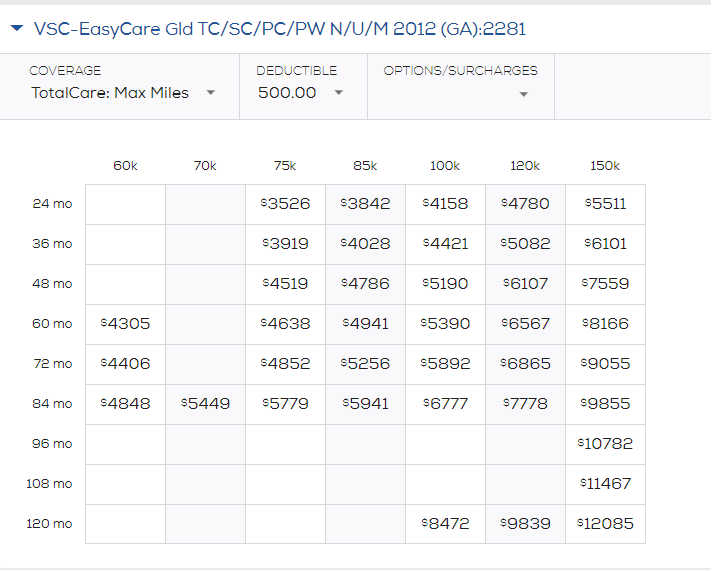Open the Deductible 500.00 dropdown
Viewport: 712px width, 571px height.
(x=300, y=93)
